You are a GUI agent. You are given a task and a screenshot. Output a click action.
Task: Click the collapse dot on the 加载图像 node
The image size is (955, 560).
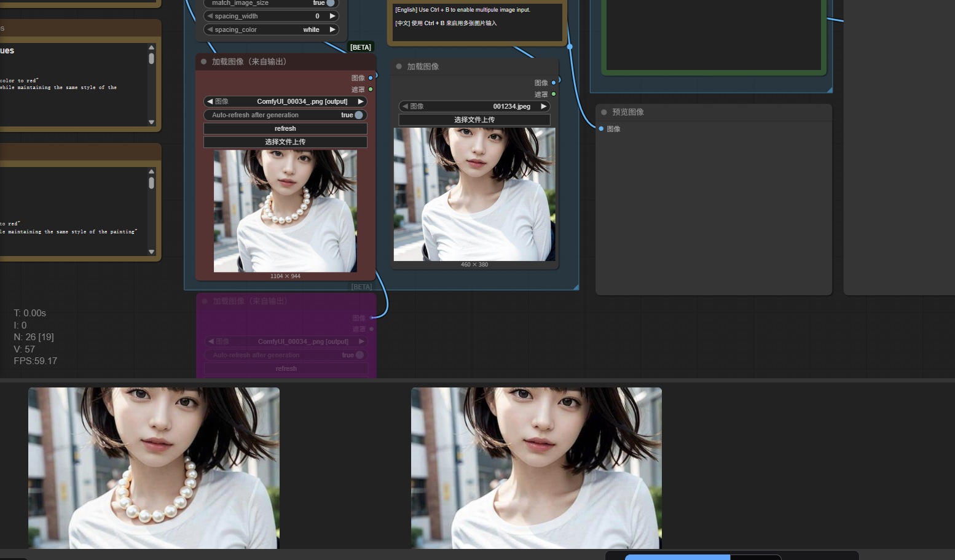click(x=399, y=66)
